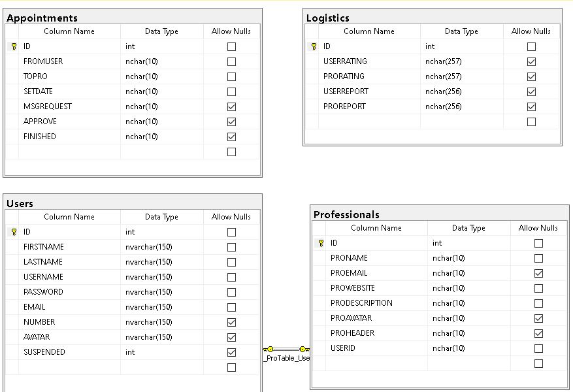Screen dimensions: 573x392
Task: Toggle Allow Nulls for Appointments APPROVE
Action: [x=231, y=122]
